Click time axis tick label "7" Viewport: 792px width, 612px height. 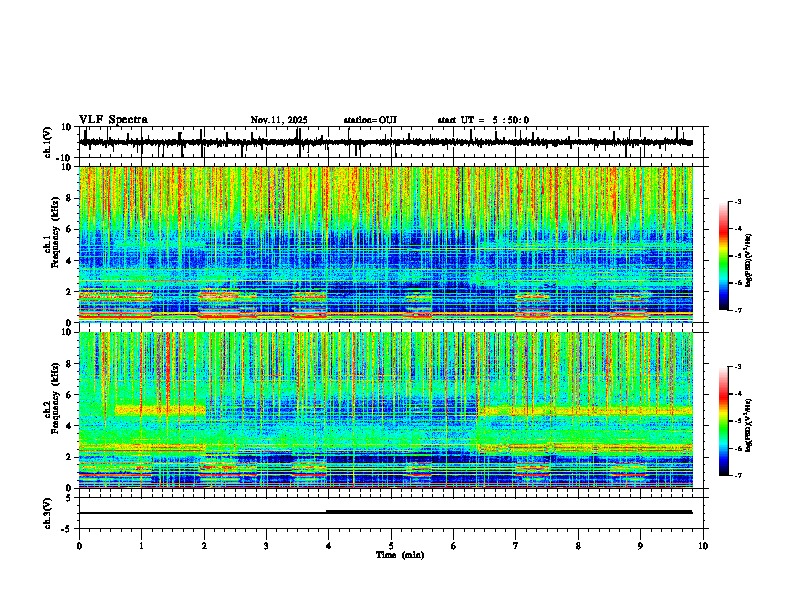coord(516,546)
